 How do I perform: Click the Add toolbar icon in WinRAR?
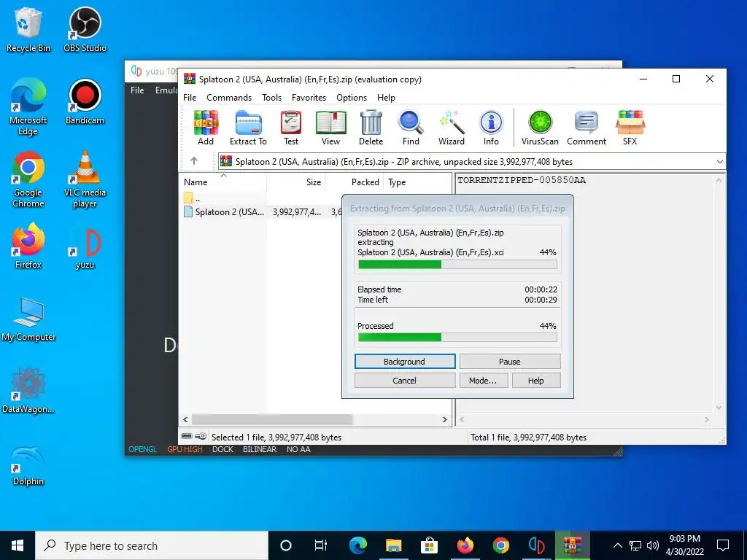click(x=206, y=127)
